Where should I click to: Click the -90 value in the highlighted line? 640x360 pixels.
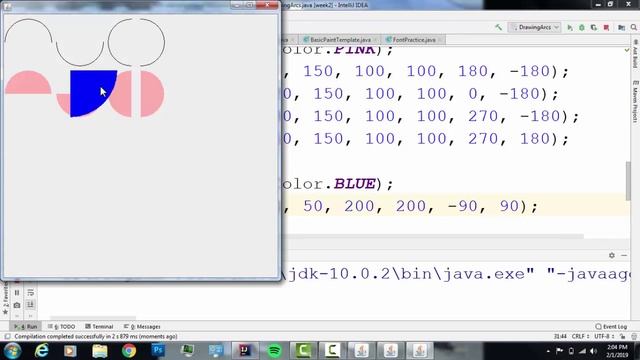tap(462, 206)
